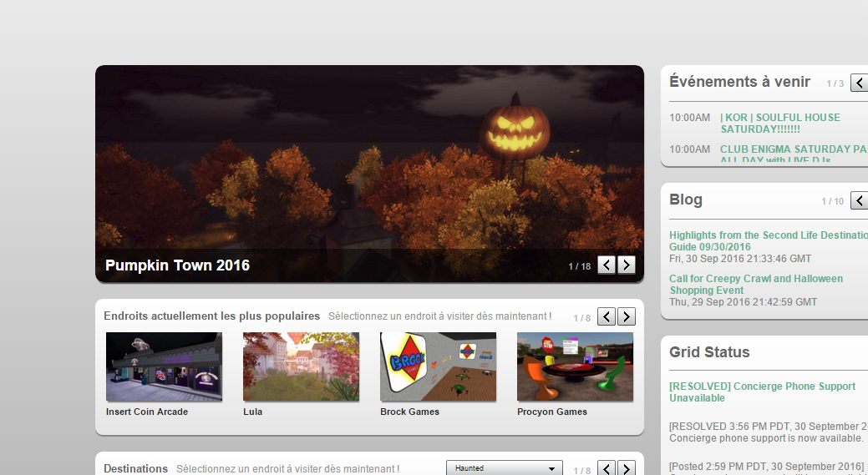Go to previous featured banner slide
This screenshot has width=868, height=475.
pos(607,265)
